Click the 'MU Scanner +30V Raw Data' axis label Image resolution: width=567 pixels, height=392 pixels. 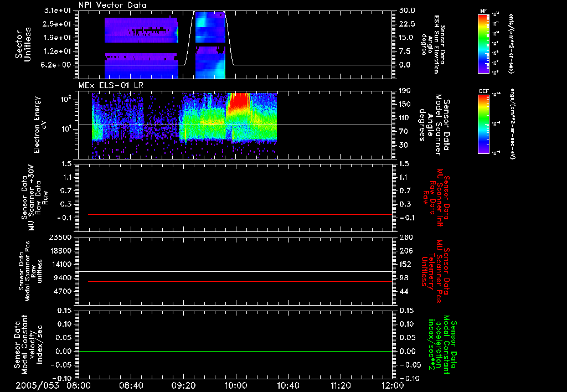tap(34, 198)
